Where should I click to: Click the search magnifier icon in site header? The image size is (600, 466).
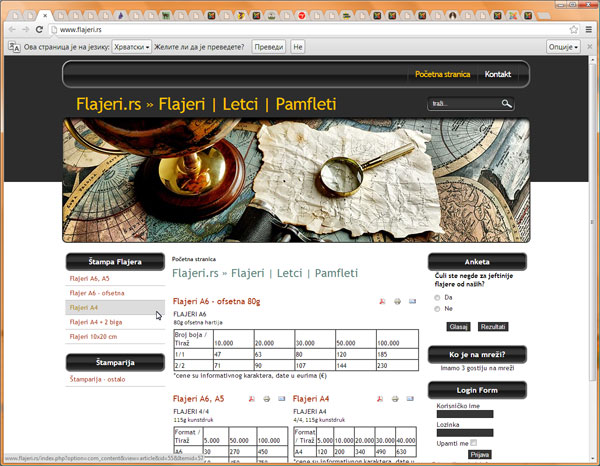[507, 103]
